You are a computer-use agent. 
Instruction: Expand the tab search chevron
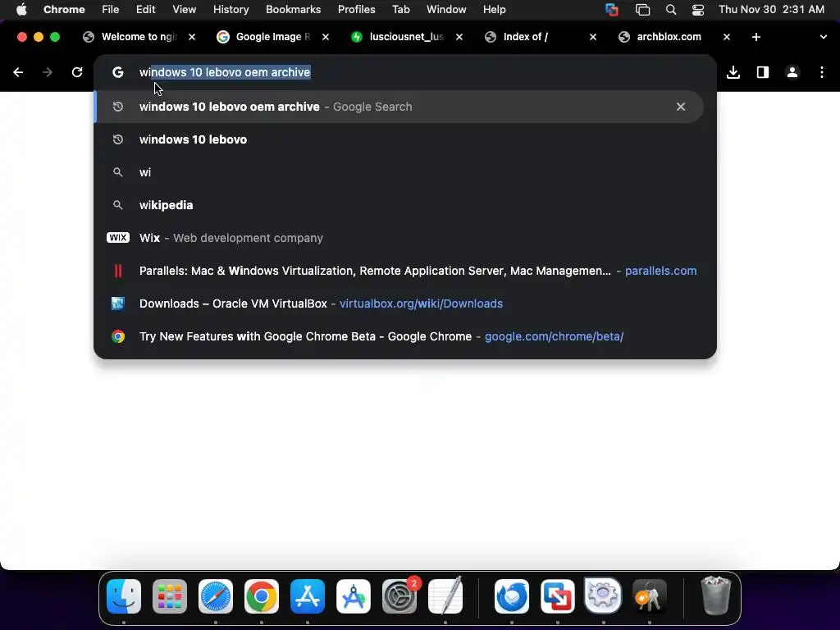(824, 37)
